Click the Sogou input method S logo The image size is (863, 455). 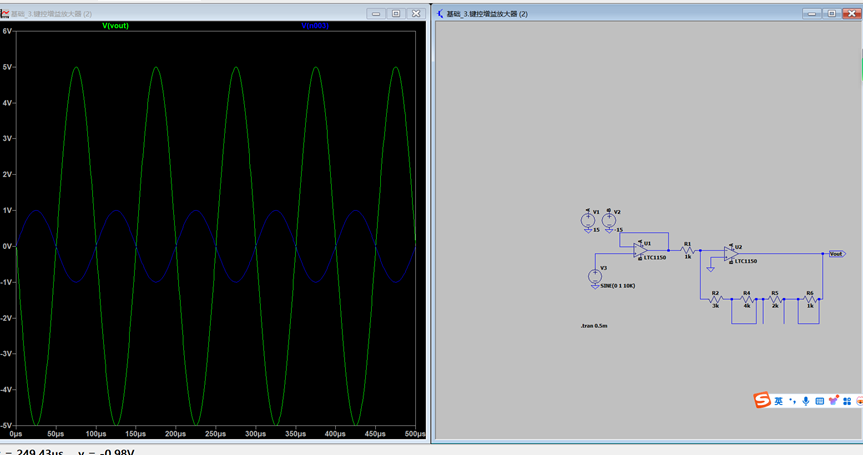(x=762, y=400)
